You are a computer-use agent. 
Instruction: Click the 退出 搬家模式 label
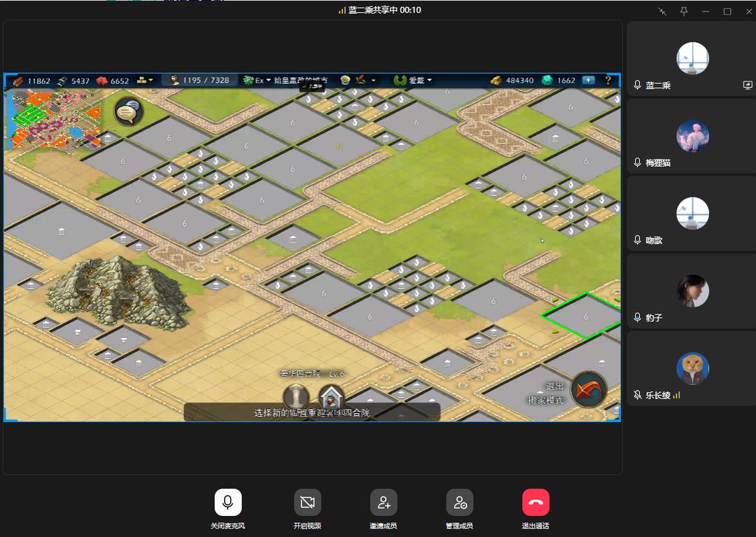point(546,393)
